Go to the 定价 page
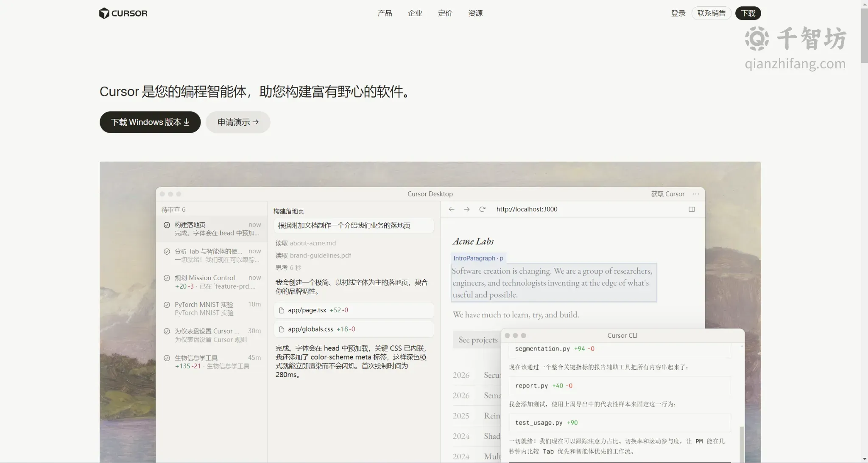Screen dimensions: 868x463 [x=445, y=13]
